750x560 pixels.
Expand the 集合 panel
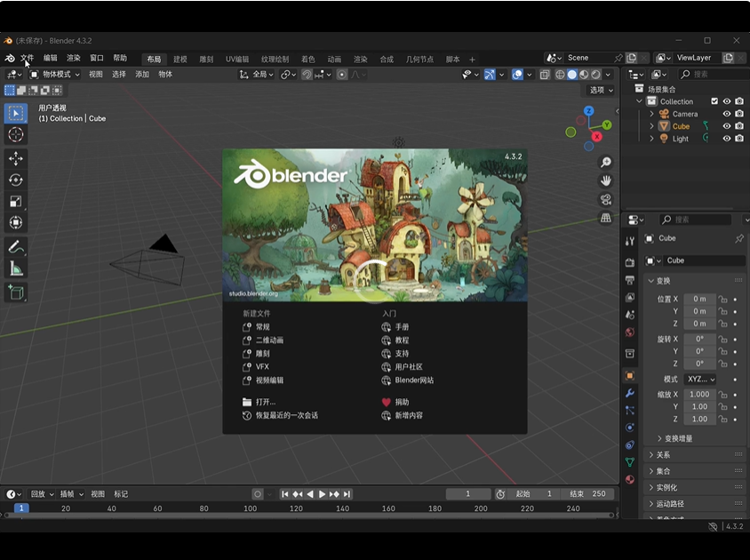tap(695, 471)
